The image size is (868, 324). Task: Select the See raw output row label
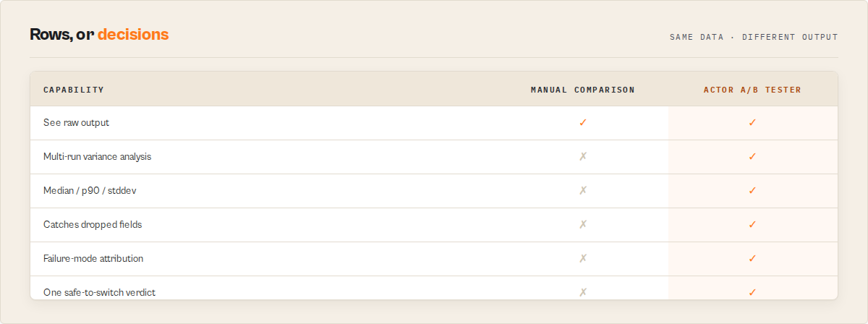(x=77, y=122)
